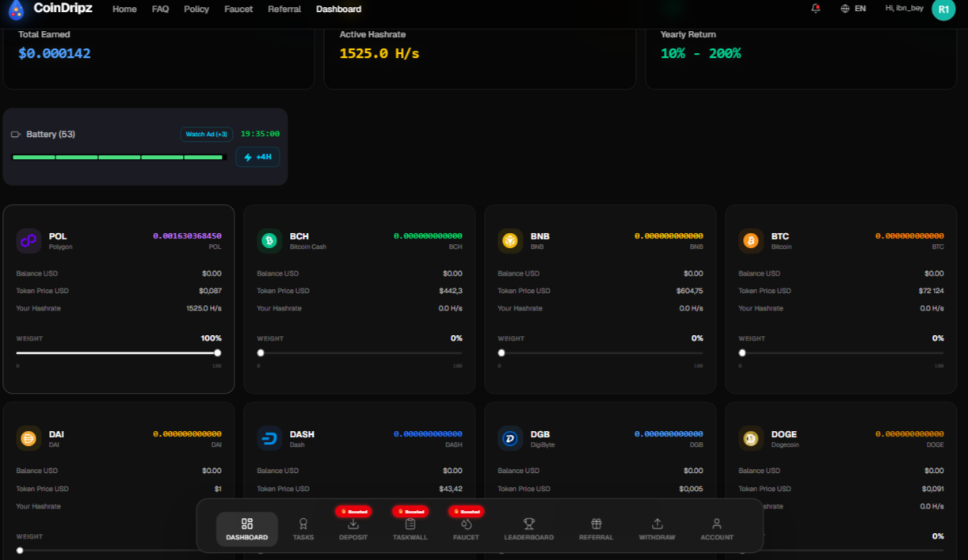Click the CoinDripz droplet logo
This screenshot has height=560, width=968.
16,10
